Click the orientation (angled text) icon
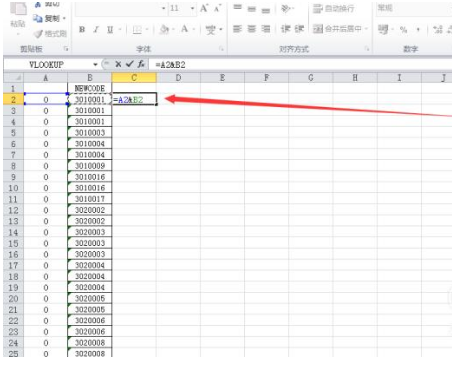 pyautogui.click(x=286, y=8)
